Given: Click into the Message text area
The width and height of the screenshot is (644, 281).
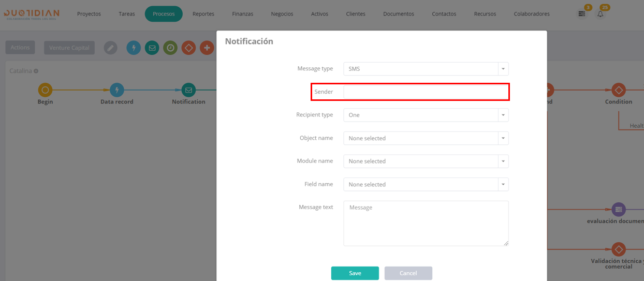Looking at the screenshot, I should pos(426,224).
